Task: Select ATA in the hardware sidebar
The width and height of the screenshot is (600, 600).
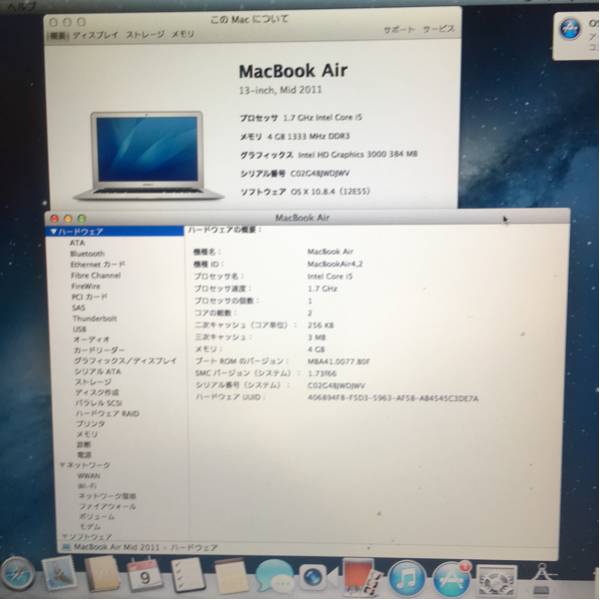Action: pos(77,243)
